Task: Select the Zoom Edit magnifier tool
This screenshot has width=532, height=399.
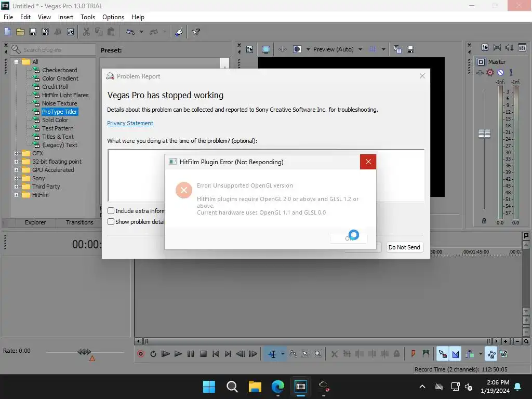Action: (317, 354)
